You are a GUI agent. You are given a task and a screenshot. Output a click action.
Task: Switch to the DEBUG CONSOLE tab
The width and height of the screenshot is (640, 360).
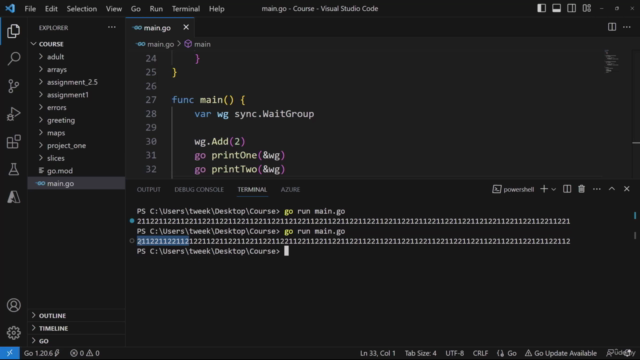199,189
